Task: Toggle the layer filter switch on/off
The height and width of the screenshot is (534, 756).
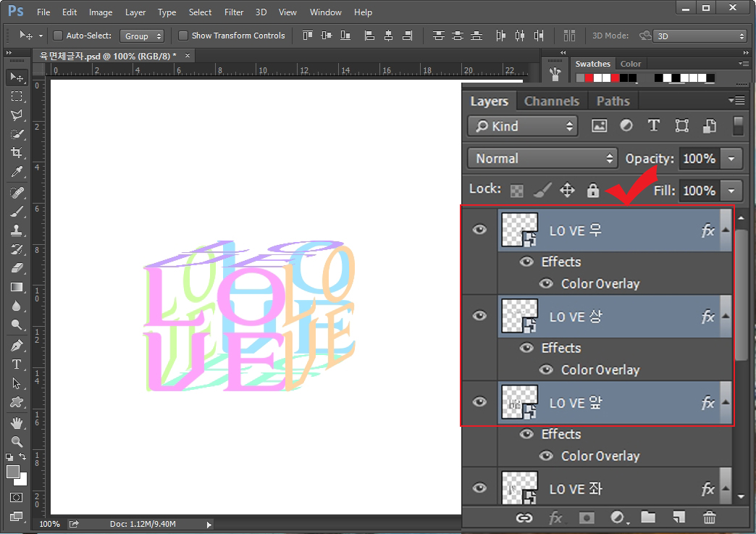Action: [738, 126]
